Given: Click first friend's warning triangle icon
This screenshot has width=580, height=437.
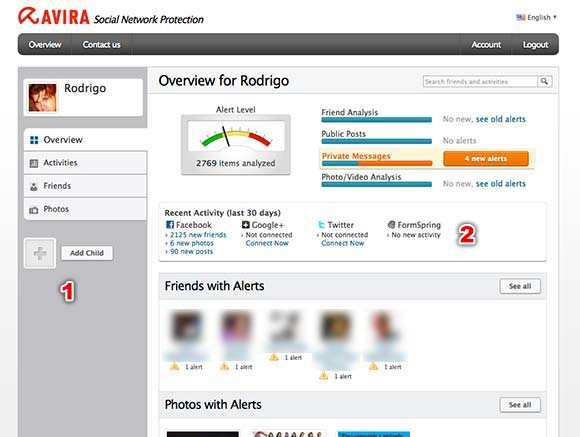Looking at the screenshot, I should point(175,366).
